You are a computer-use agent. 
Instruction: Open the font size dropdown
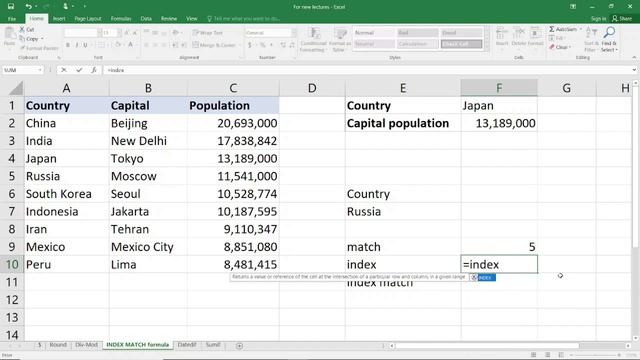click(119, 33)
